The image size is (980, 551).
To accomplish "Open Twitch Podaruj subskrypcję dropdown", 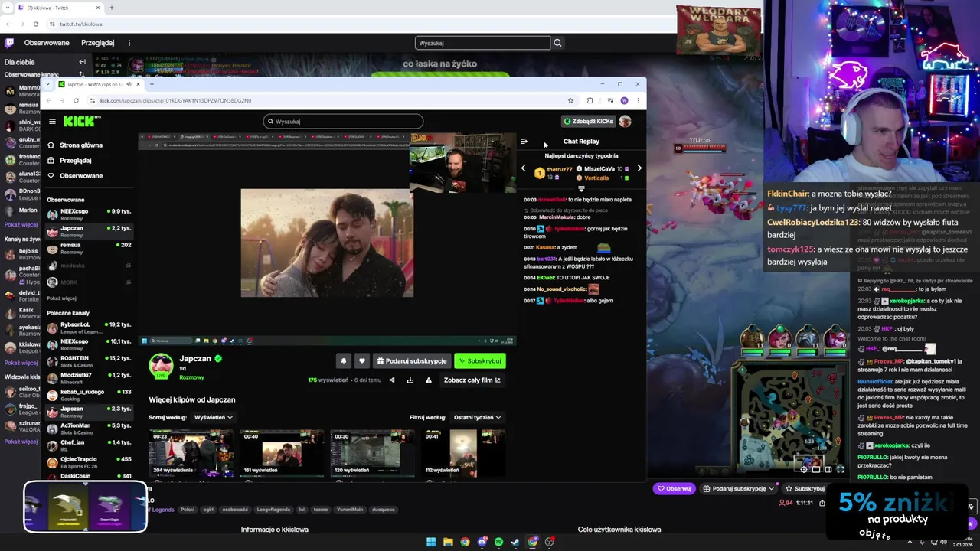I will click(740, 488).
